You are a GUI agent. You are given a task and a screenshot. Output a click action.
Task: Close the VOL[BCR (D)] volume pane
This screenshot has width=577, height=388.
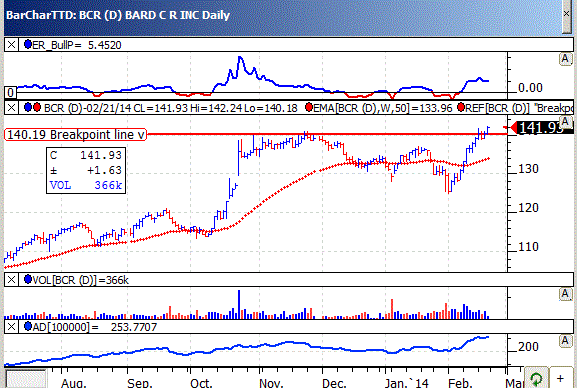[x=11, y=280]
